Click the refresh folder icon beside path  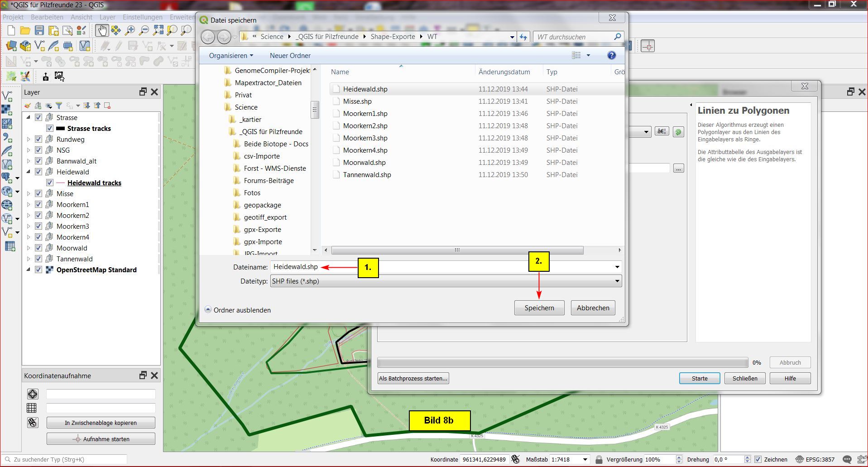tap(523, 37)
